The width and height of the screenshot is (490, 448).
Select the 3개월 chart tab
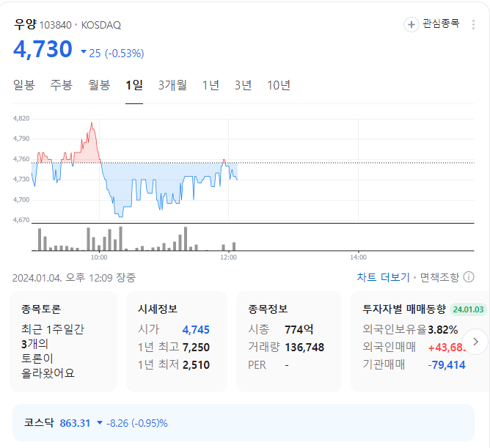(172, 85)
